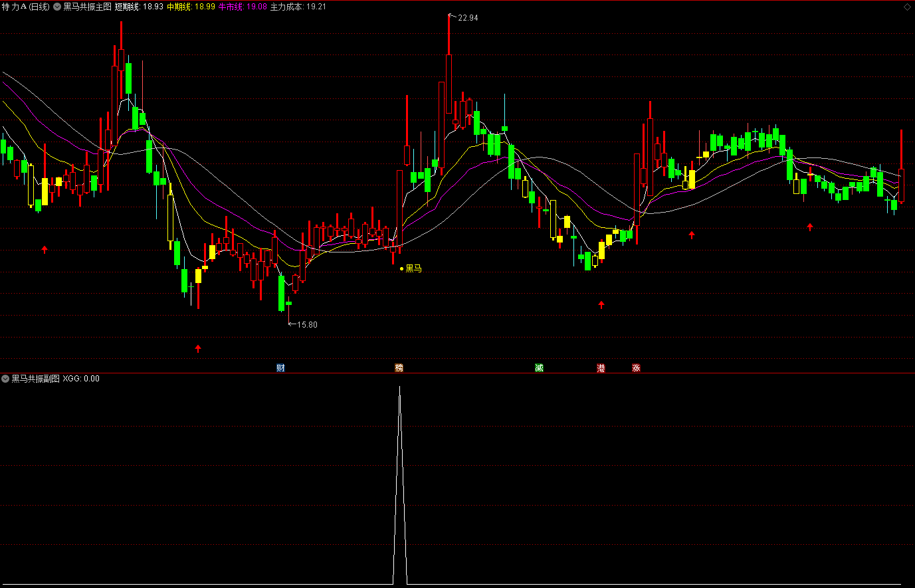Click the red 港 event marker
The image size is (915, 588).
pos(601,367)
